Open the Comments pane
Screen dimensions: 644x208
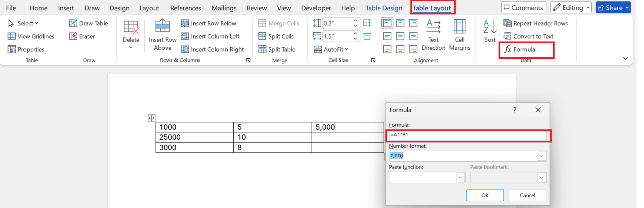point(523,7)
